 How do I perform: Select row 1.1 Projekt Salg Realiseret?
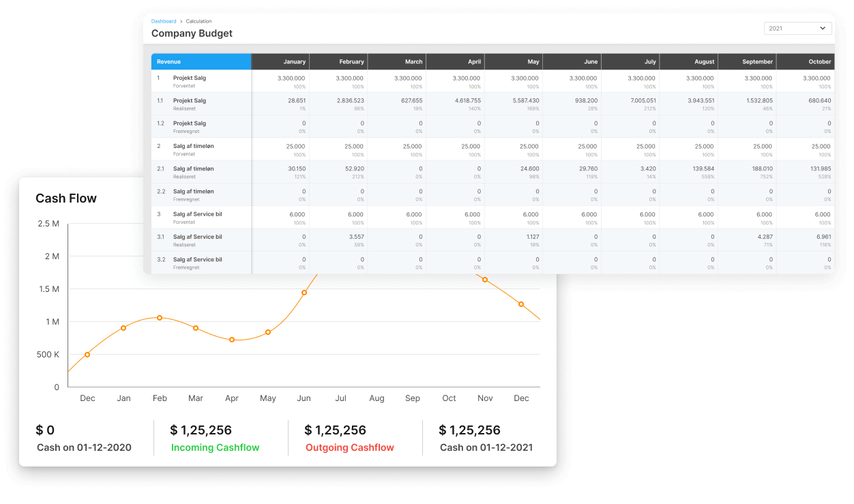click(190, 104)
